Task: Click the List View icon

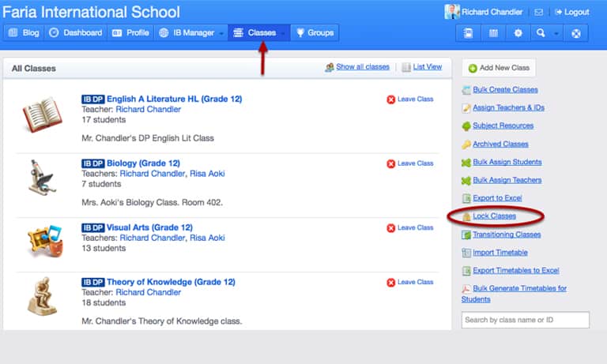Action: [406, 67]
